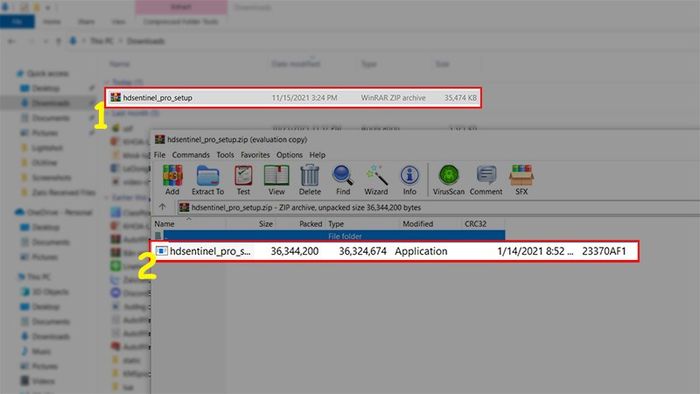Click the Back arrow in Explorer

tap(12, 41)
